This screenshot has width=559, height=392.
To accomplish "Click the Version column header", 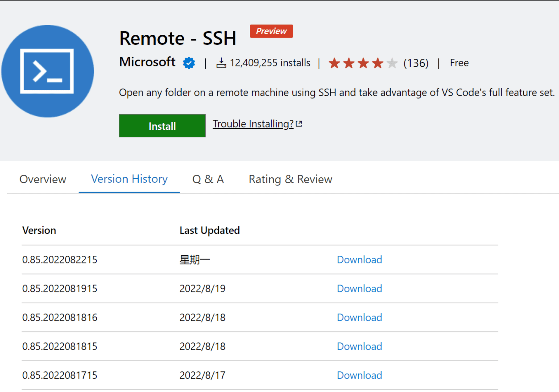I will [x=39, y=230].
